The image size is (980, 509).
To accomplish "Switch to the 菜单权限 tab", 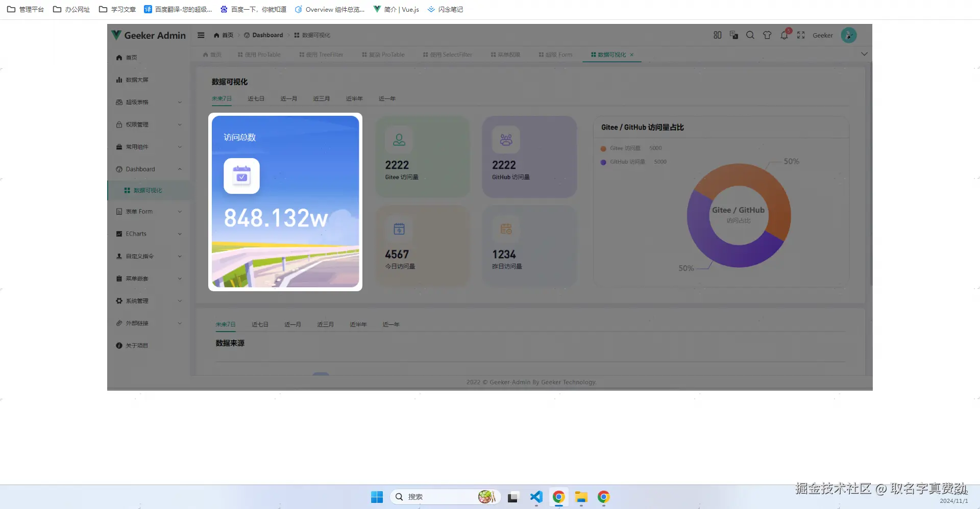I will (505, 55).
